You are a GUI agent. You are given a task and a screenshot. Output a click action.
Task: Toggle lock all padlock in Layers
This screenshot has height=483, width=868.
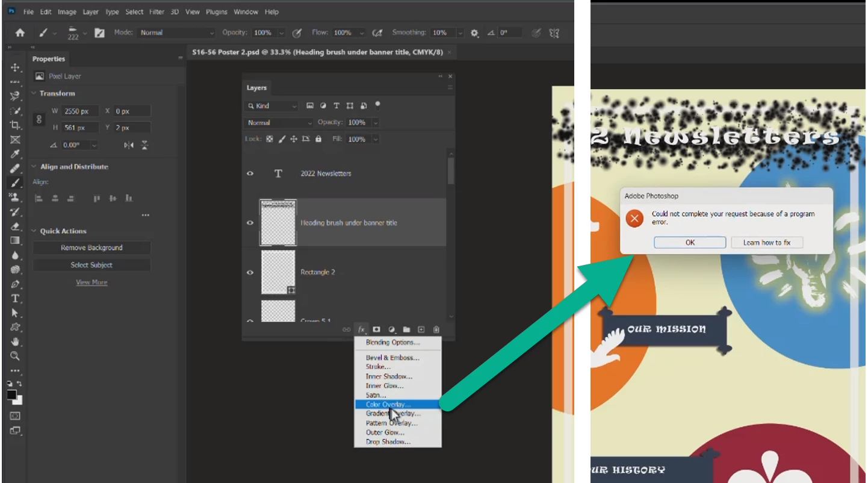(318, 139)
